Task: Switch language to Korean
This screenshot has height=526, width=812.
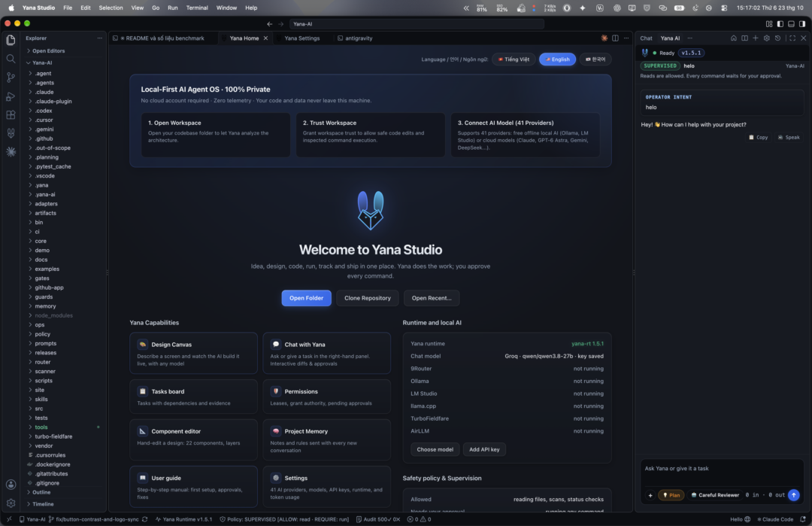Action: 595,59
